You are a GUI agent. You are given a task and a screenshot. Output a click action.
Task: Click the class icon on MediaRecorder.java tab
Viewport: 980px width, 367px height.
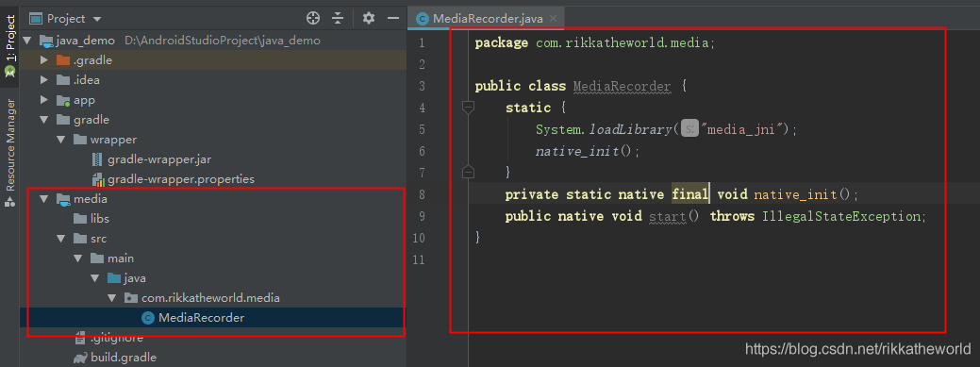[x=423, y=19]
